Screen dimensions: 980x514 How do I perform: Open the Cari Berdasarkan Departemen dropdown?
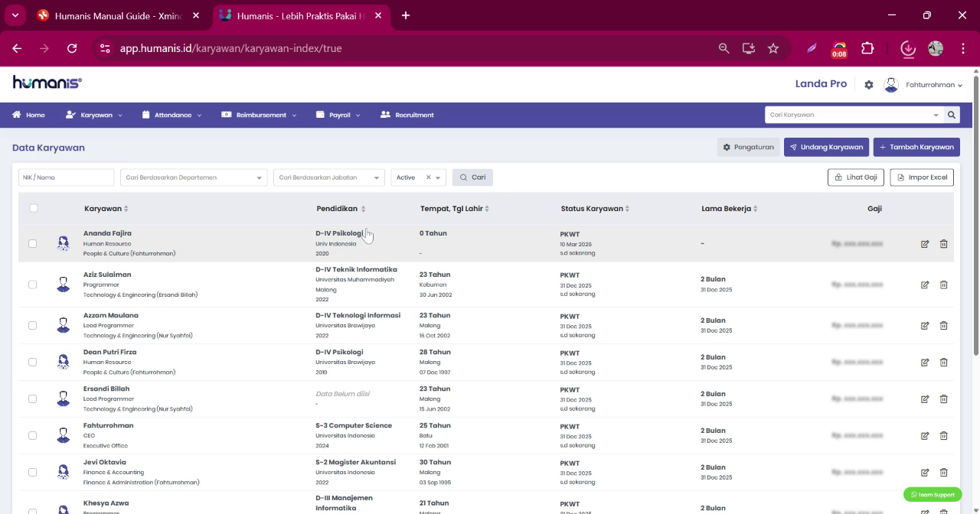pyautogui.click(x=194, y=177)
